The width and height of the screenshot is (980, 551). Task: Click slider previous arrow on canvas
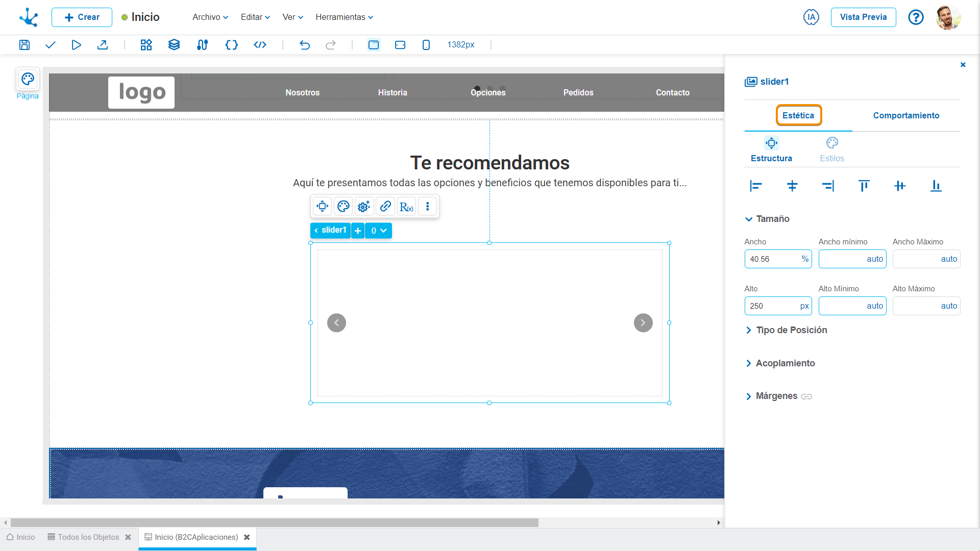pos(336,323)
